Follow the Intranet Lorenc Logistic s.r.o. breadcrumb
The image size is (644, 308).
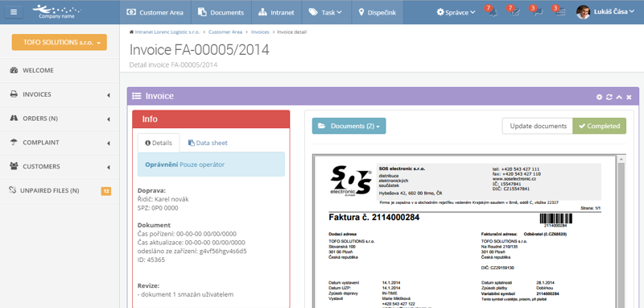pos(167,31)
